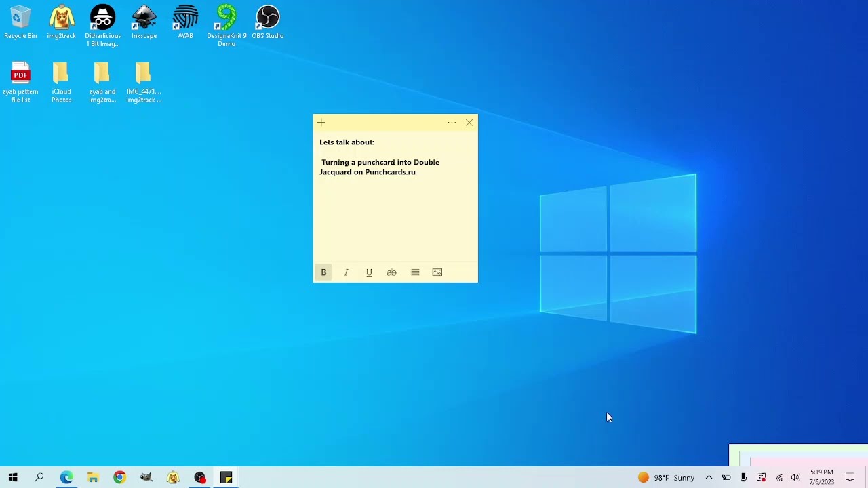Toggle strikethrough formatting in the sticky note
Screen dimensions: 868x488
(x=391, y=272)
